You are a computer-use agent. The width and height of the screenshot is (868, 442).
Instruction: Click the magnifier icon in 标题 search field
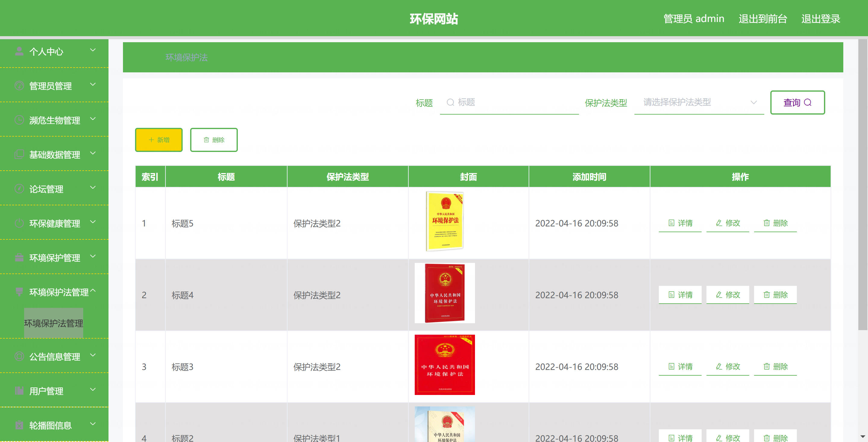tap(450, 102)
